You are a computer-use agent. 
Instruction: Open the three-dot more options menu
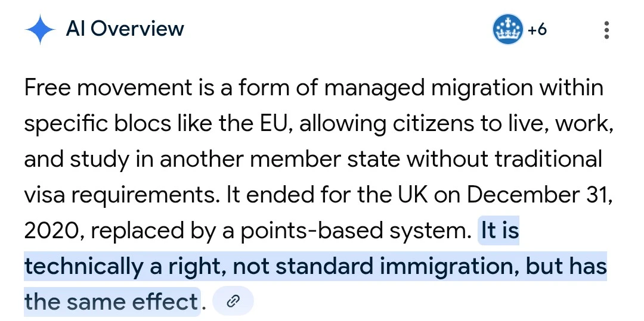click(606, 30)
